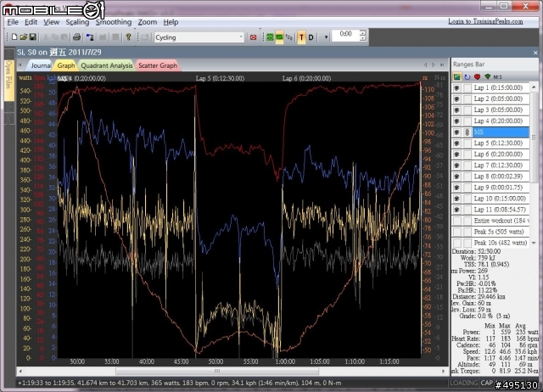This screenshot has width=543, height=392.
Task: Open the File menu
Action: tap(13, 22)
